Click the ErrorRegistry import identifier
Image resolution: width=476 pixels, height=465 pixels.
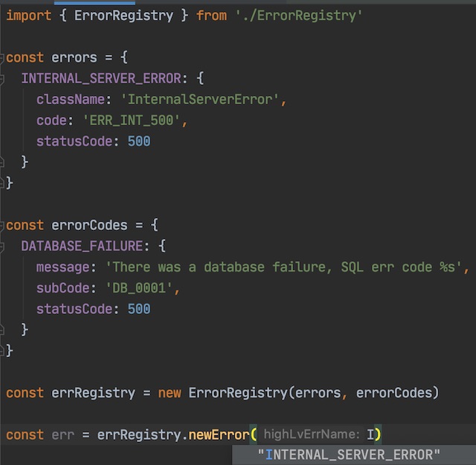click(x=124, y=16)
